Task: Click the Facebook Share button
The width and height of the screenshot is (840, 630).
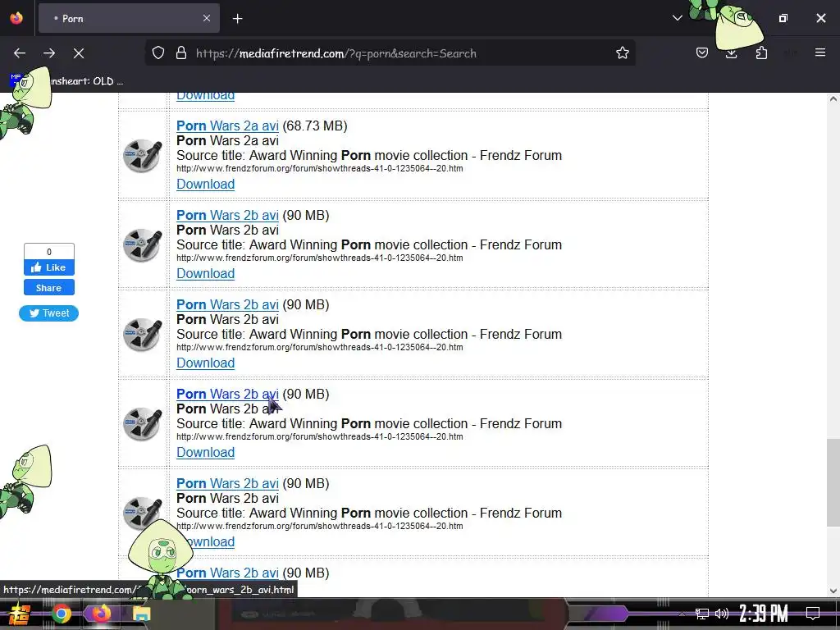Action: point(48,288)
